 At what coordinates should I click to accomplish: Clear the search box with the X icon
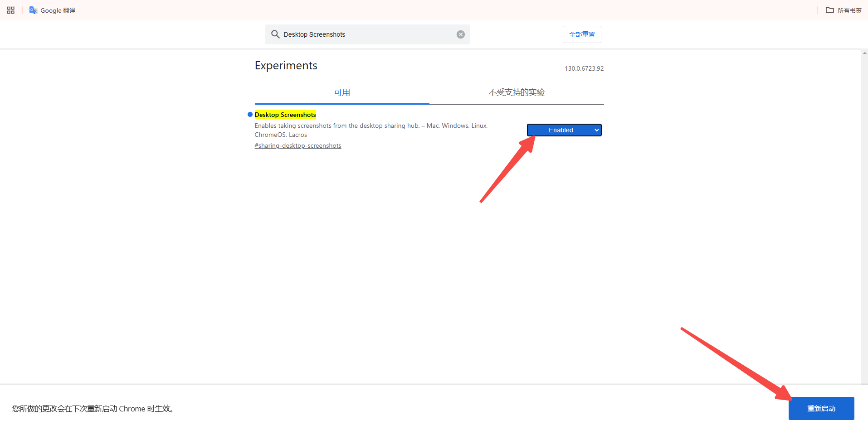pos(460,34)
